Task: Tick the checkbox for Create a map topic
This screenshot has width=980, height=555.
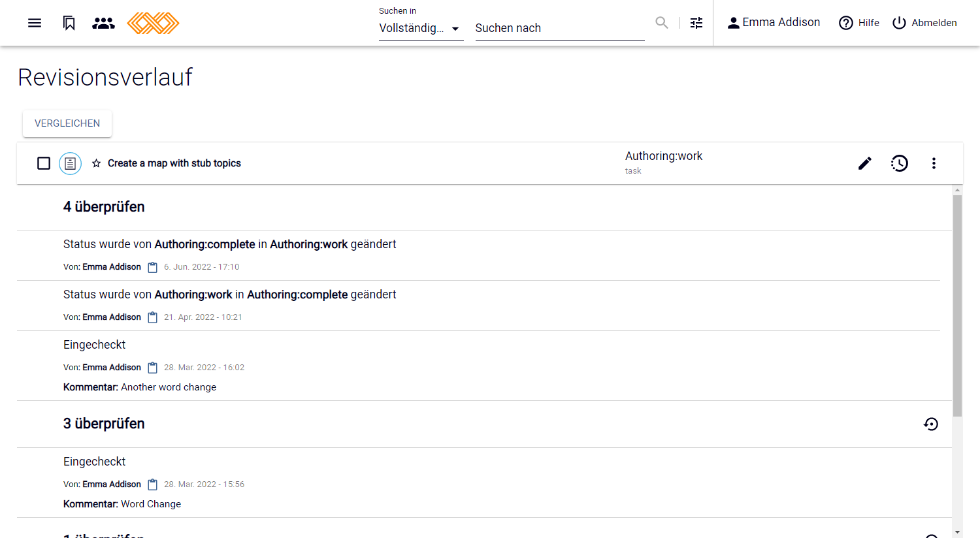Action: (x=44, y=163)
